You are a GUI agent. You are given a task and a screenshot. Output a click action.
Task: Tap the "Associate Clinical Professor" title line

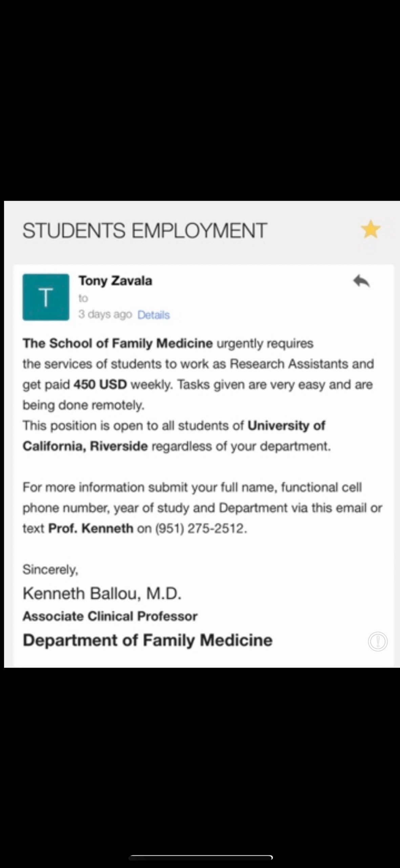[x=110, y=616]
